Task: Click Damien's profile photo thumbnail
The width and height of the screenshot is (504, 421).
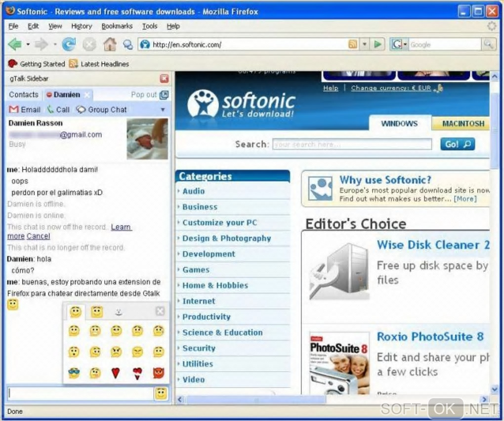Action: point(147,139)
